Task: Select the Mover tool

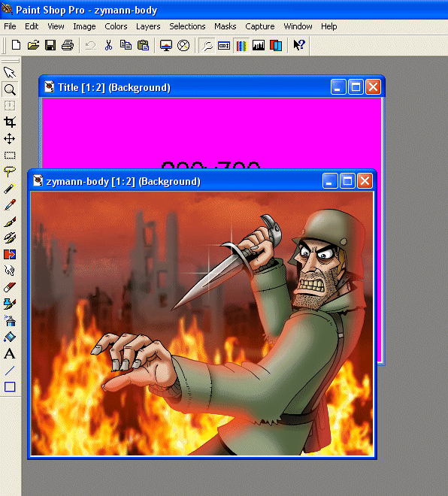Action: [10, 138]
